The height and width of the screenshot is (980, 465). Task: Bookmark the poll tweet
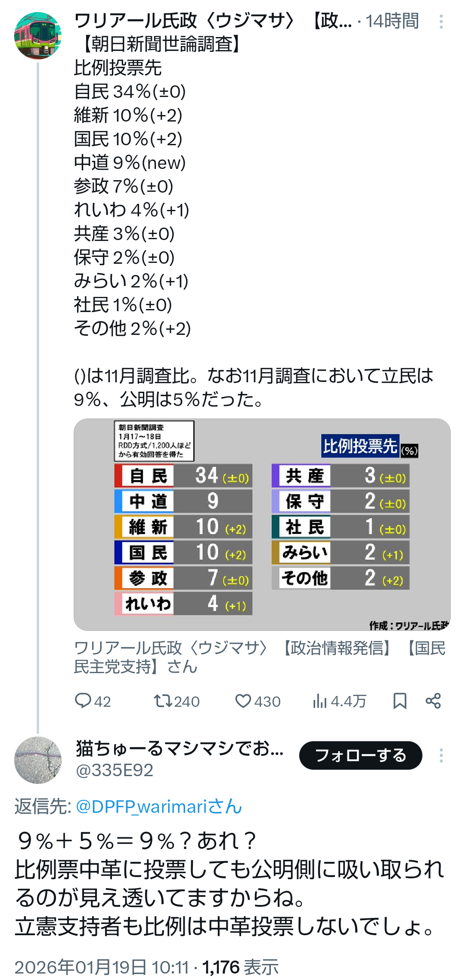[400, 701]
